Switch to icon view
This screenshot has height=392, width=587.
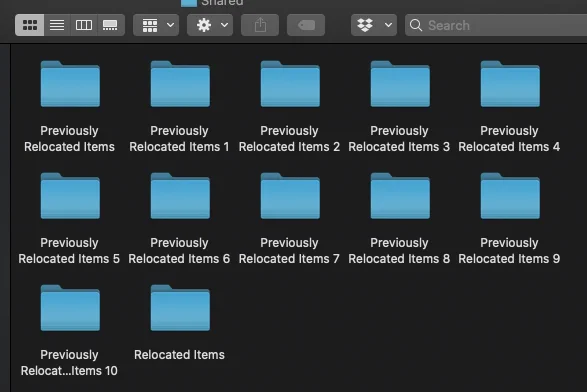pyautogui.click(x=30, y=25)
